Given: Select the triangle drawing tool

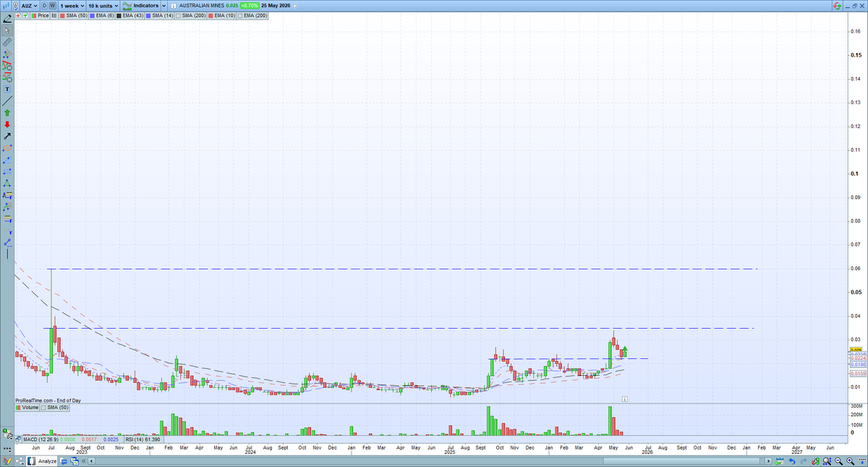Looking at the screenshot, I should 7,183.
